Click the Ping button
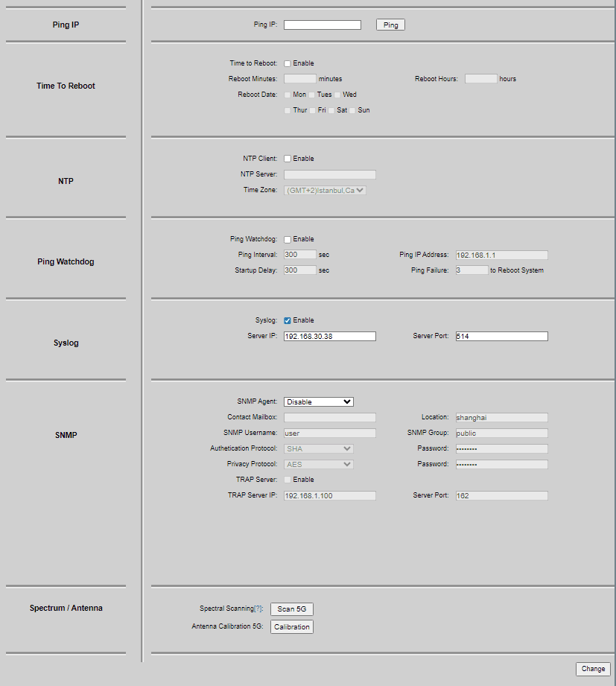The height and width of the screenshot is (686, 616). tap(390, 25)
